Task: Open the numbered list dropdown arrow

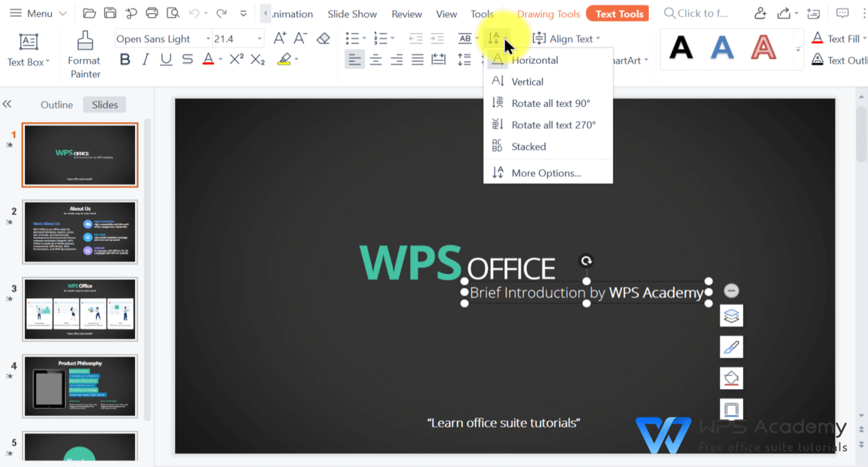Action: click(x=392, y=39)
